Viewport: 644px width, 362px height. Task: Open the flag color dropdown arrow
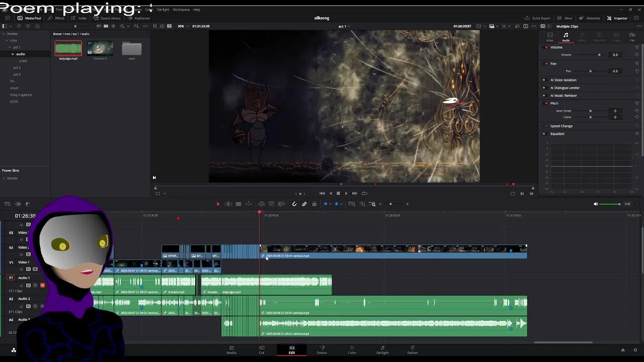coord(330,204)
